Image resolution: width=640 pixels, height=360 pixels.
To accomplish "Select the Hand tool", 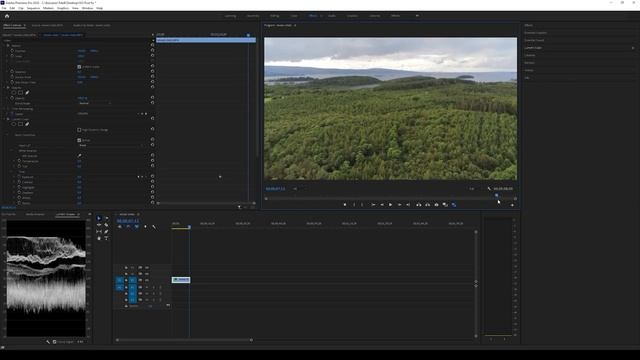I will click(x=99, y=238).
